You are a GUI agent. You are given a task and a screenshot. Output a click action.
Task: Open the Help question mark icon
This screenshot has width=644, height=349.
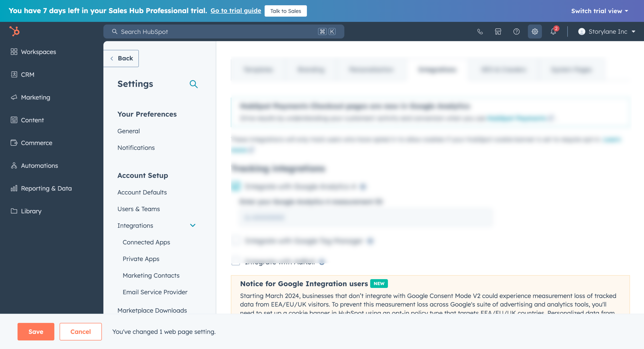point(516,31)
